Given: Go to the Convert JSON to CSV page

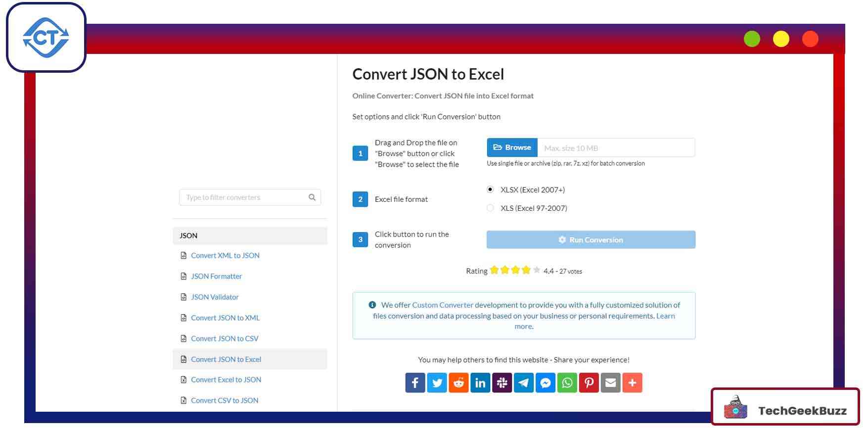Looking at the screenshot, I should tap(225, 338).
